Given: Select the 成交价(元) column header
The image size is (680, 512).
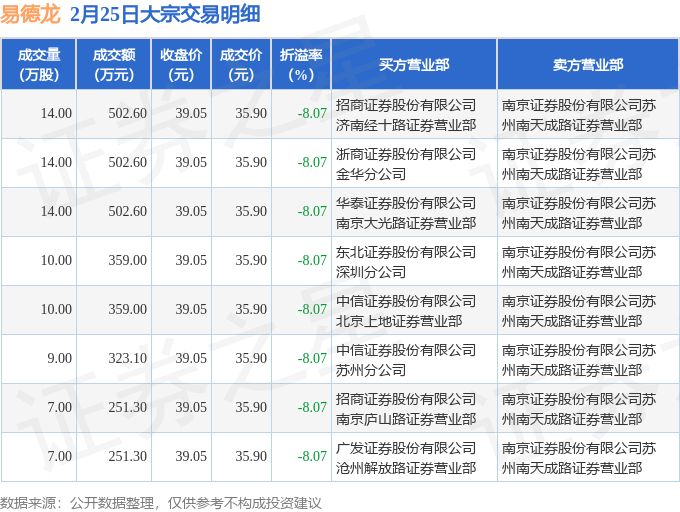Looking at the screenshot, I should (241, 65).
